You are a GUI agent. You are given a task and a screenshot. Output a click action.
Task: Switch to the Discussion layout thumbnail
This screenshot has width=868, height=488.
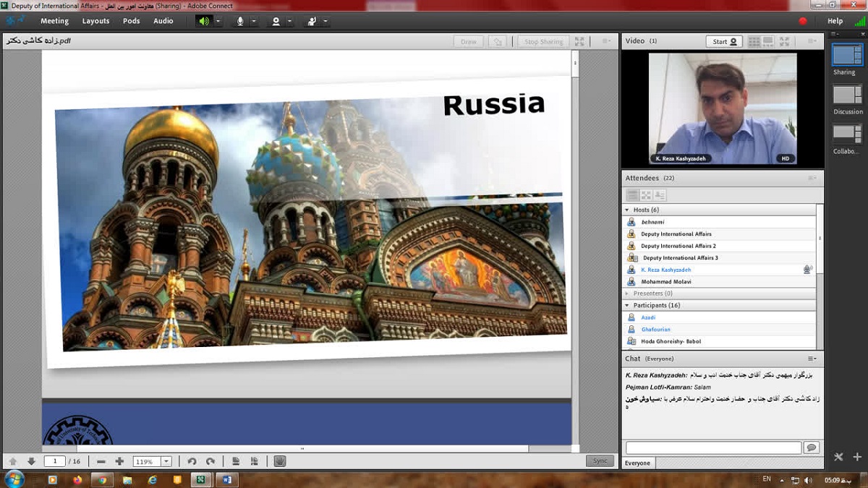(847, 95)
